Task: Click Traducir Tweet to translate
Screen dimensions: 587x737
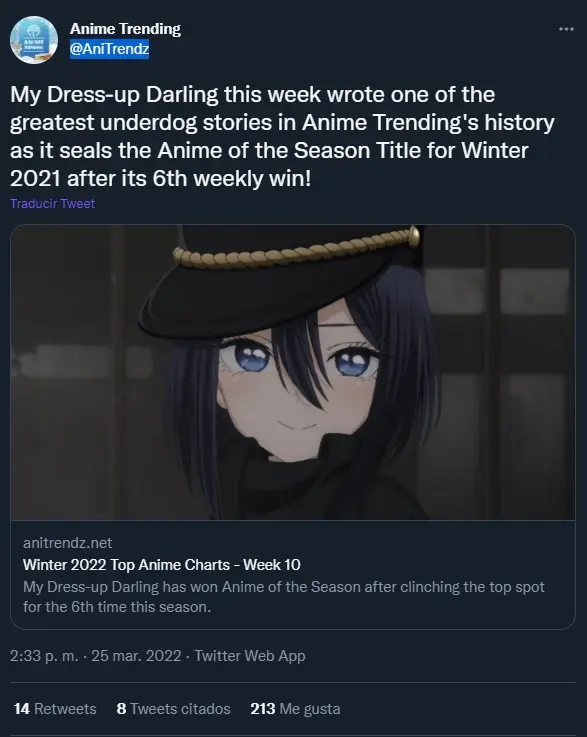Action: (53, 204)
